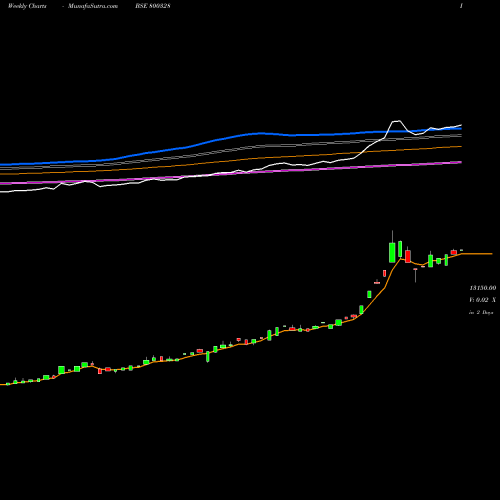Click the "in 2 Days" text
Image resolution: width=500 pixels, height=500 pixels.
coord(481,312)
